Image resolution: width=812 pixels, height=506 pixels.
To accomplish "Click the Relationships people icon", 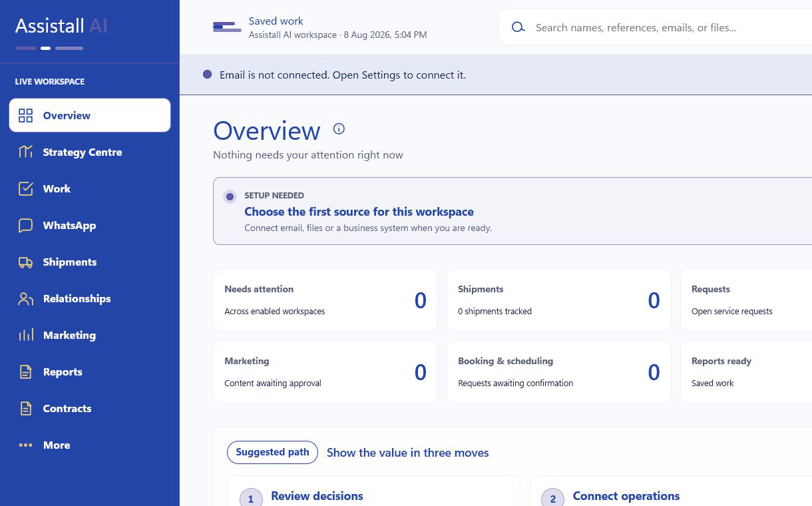I will (x=25, y=298).
